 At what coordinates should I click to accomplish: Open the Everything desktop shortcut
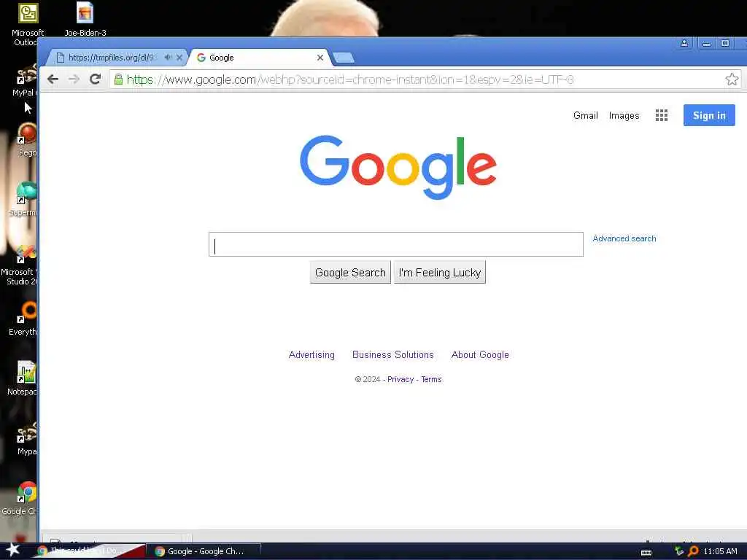tap(24, 319)
